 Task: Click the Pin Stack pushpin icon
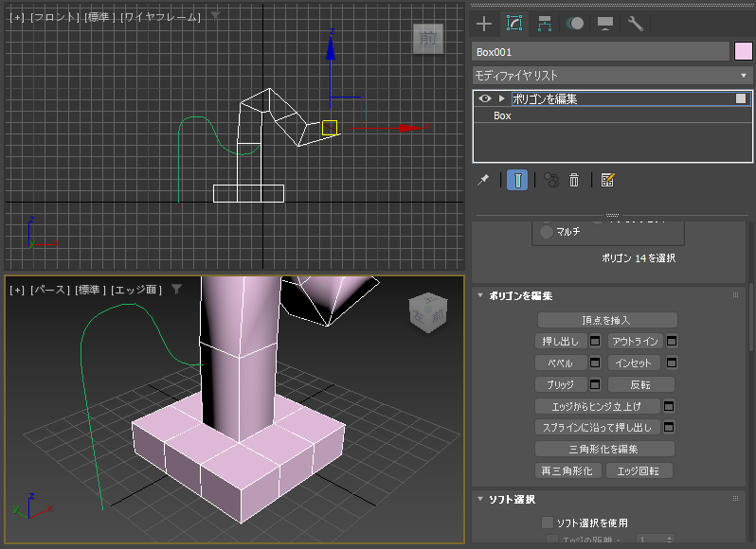(x=483, y=180)
